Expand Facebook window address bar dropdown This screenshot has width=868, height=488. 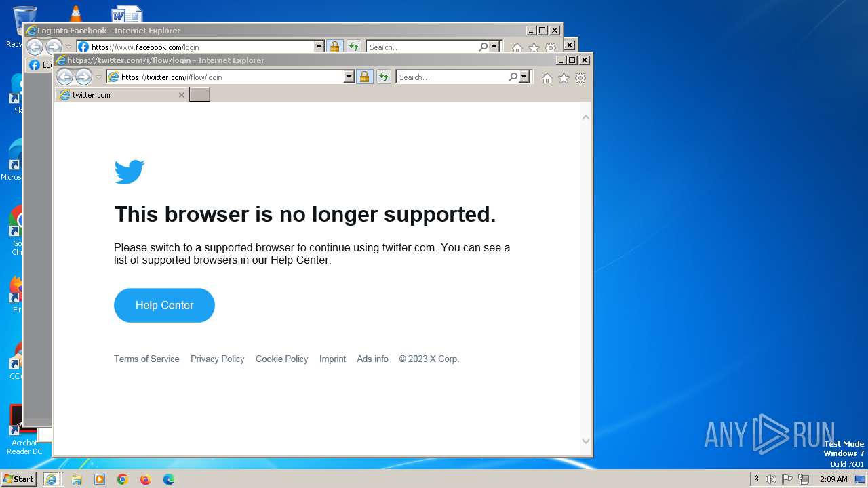319,47
